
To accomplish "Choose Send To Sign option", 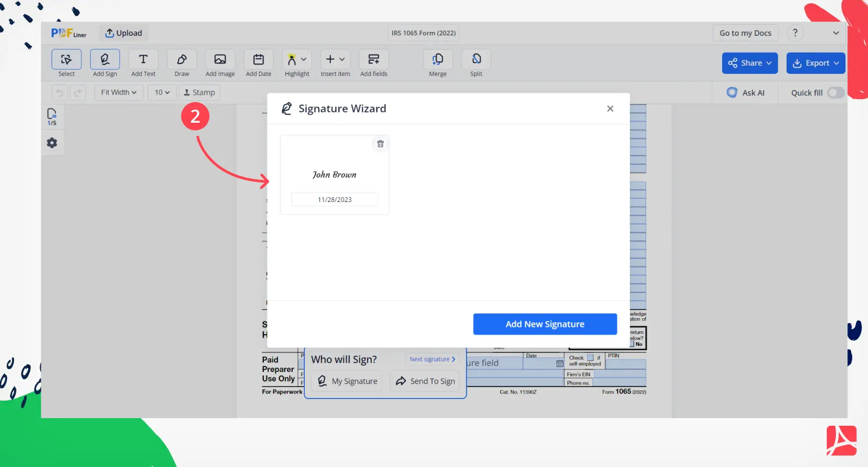I will 425,381.
